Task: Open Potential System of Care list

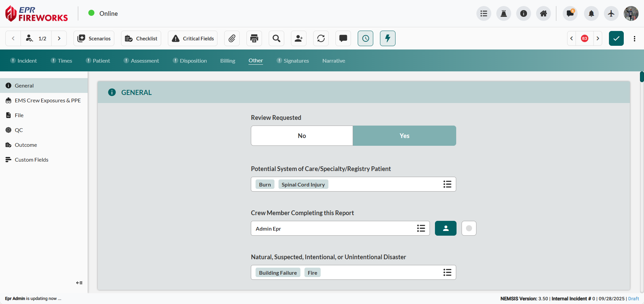Action: pos(447,184)
